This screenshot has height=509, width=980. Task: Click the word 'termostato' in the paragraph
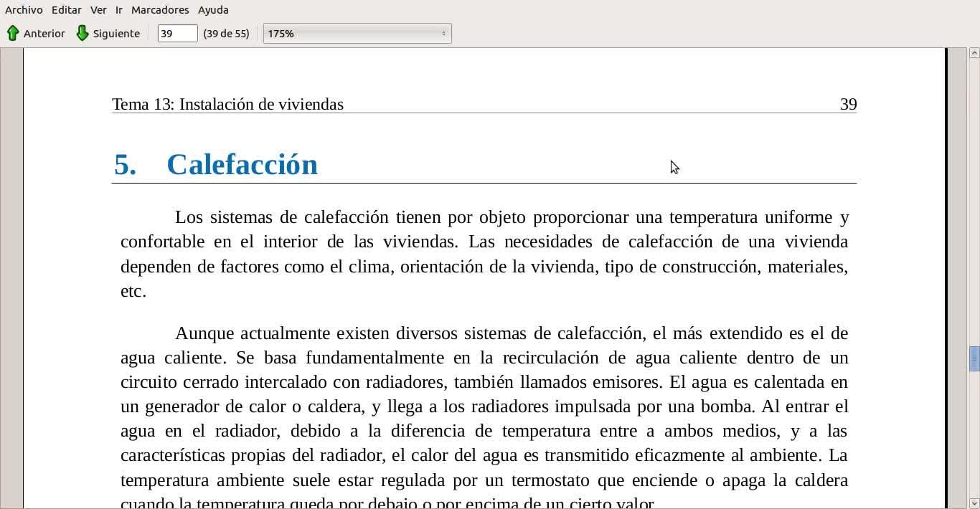click(x=551, y=480)
